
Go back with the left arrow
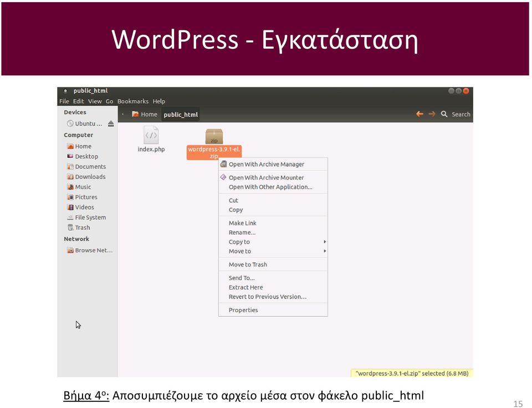[x=420, y=114]
